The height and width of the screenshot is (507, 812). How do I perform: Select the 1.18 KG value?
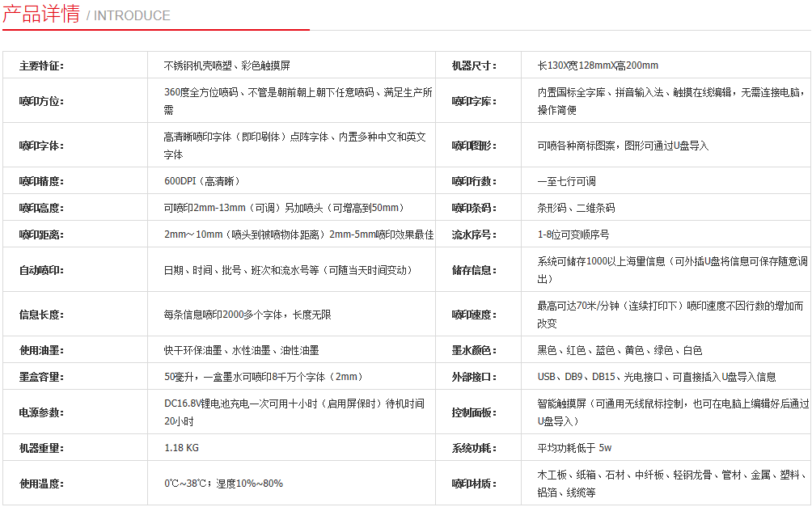pos(181,448)
